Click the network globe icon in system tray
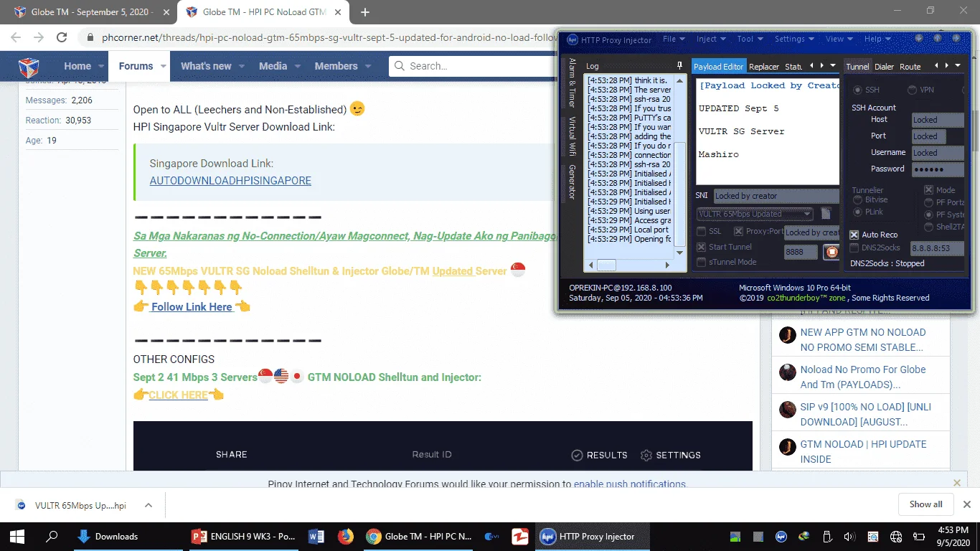Viewport: 980px width, 551px height. pyautogui.click(x=895, y=536)
